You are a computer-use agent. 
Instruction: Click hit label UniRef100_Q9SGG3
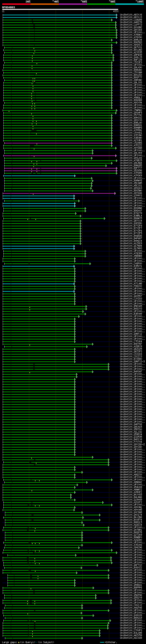pos(131,188)
